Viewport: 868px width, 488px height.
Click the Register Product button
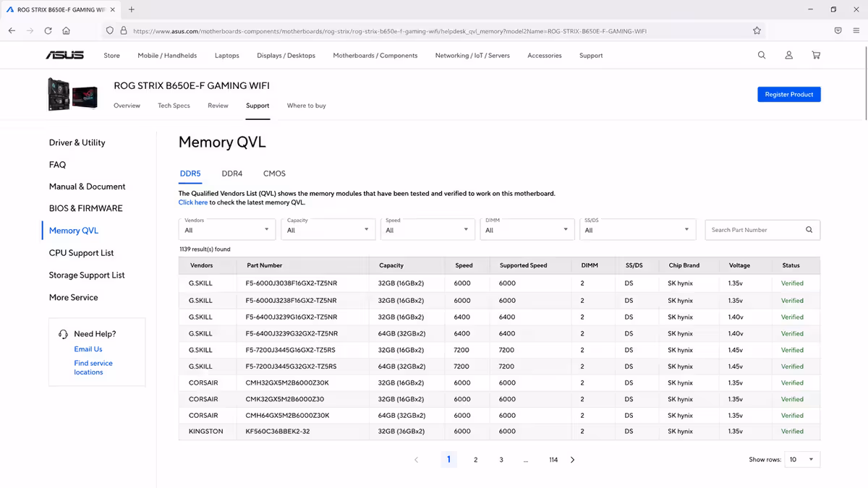tap(788, 94)
